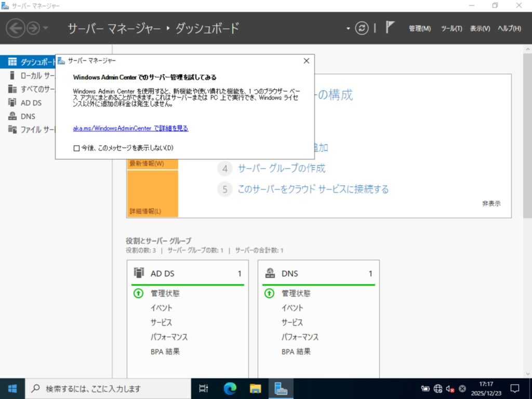Click the refresh icon in header

pos(362,29)
